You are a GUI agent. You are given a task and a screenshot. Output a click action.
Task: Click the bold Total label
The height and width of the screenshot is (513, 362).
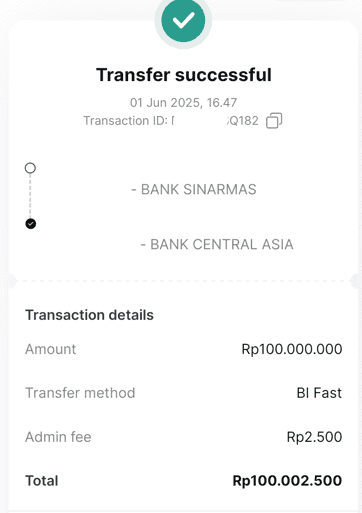[x=42, y=481]
